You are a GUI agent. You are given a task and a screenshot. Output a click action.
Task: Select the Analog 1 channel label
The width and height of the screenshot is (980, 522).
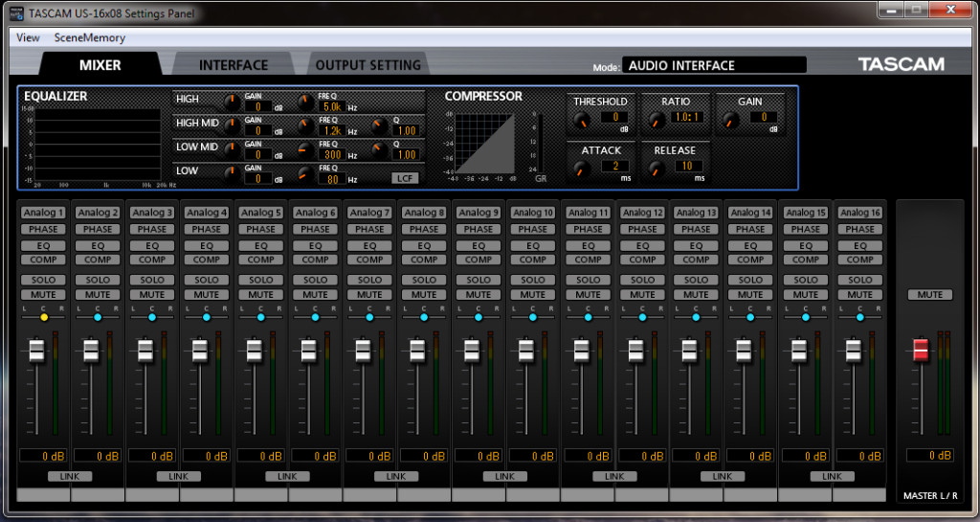43,213
